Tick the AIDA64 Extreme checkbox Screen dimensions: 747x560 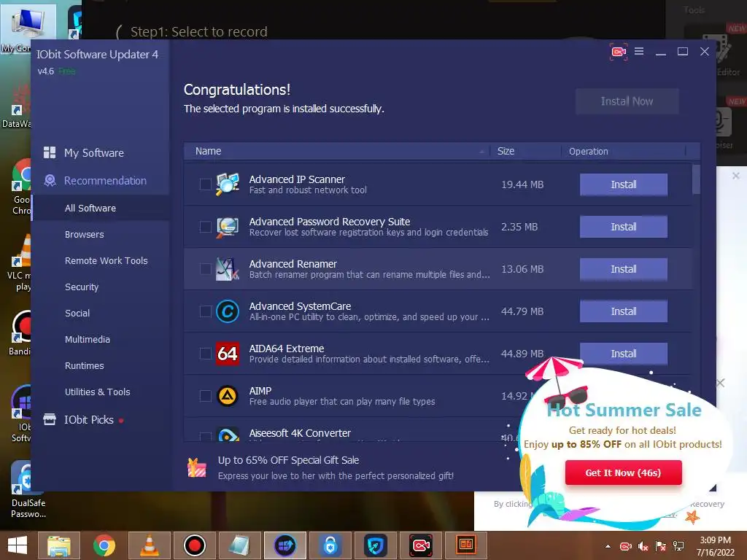(x=205, y=354)
